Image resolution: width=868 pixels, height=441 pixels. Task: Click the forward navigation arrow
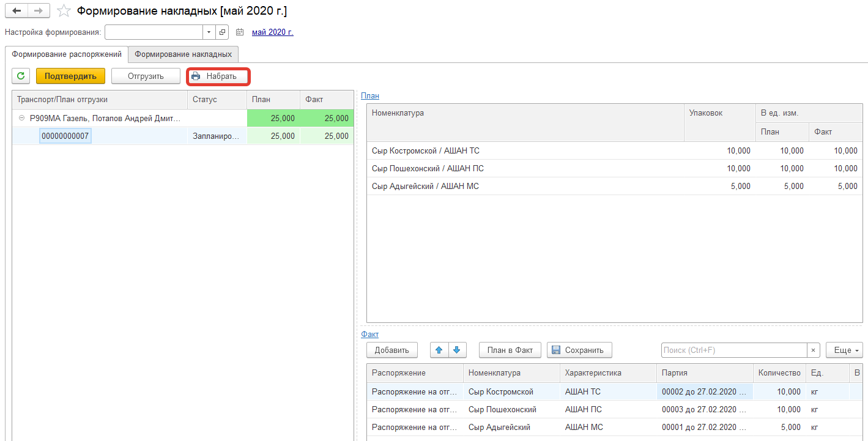coord(38,11)
